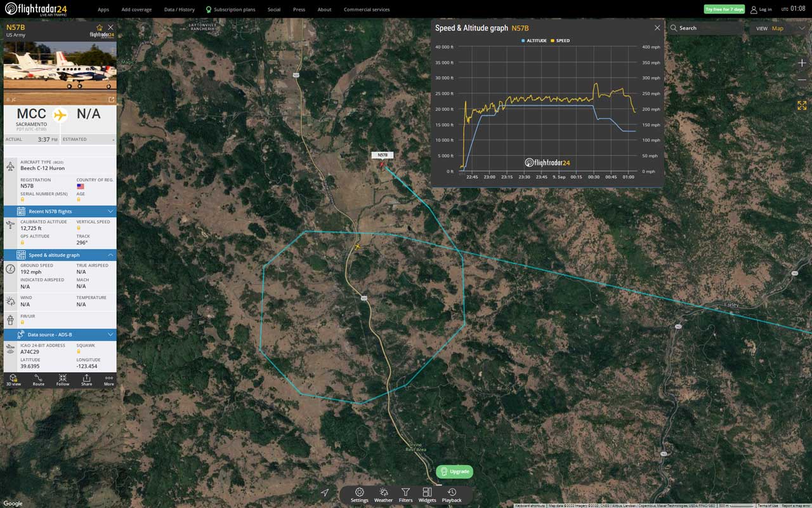Open the Filters tool
812x508 pixels.
[405, 495]
